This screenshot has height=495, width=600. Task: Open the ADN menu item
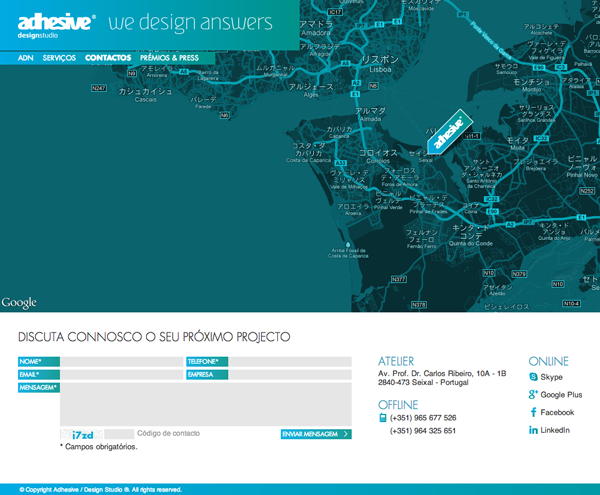tap(27, 58)
